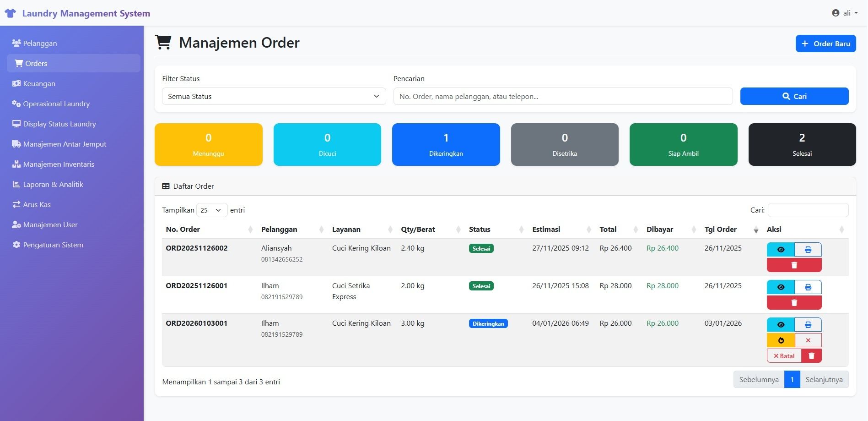Delete order ORD20260103001 using trash icon

click(811, 356)
